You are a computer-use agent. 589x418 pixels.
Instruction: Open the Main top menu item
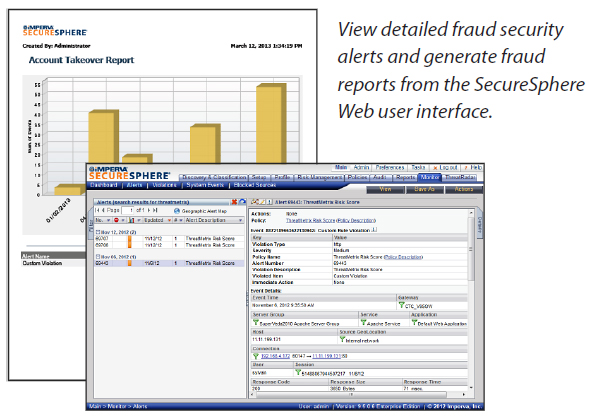[x=341, y=168]
